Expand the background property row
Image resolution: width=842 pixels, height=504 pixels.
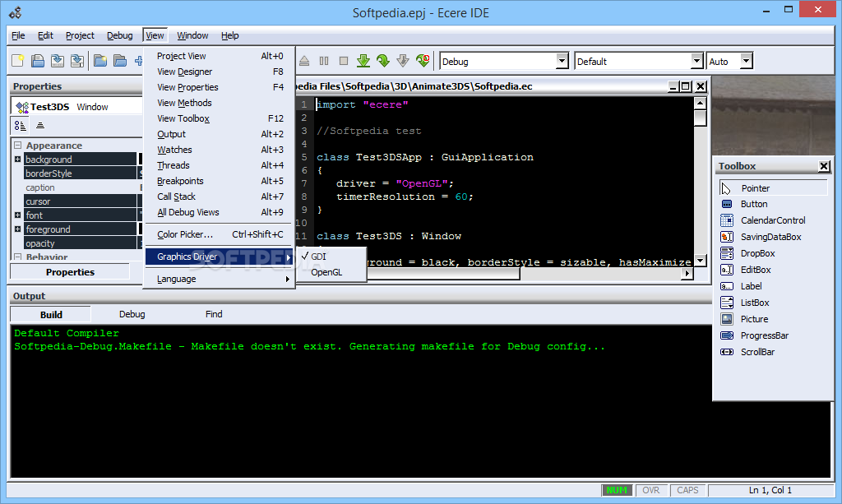pos(18,160)
